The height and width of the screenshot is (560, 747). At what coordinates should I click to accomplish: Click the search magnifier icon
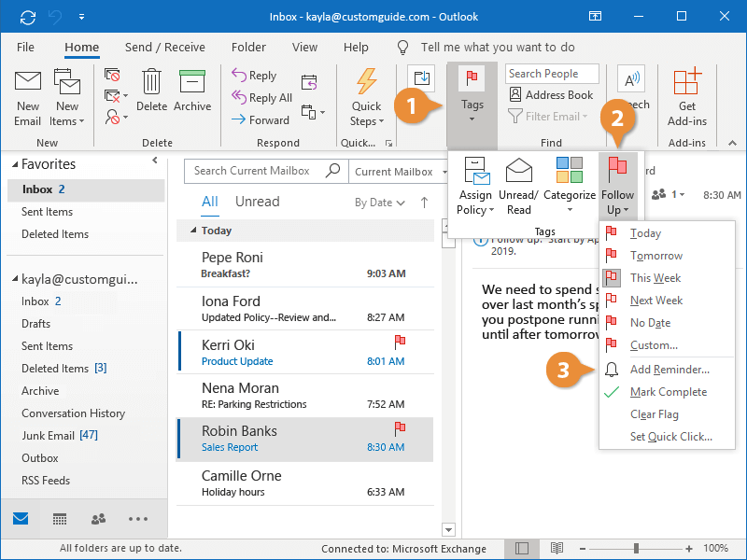[332, 170]
